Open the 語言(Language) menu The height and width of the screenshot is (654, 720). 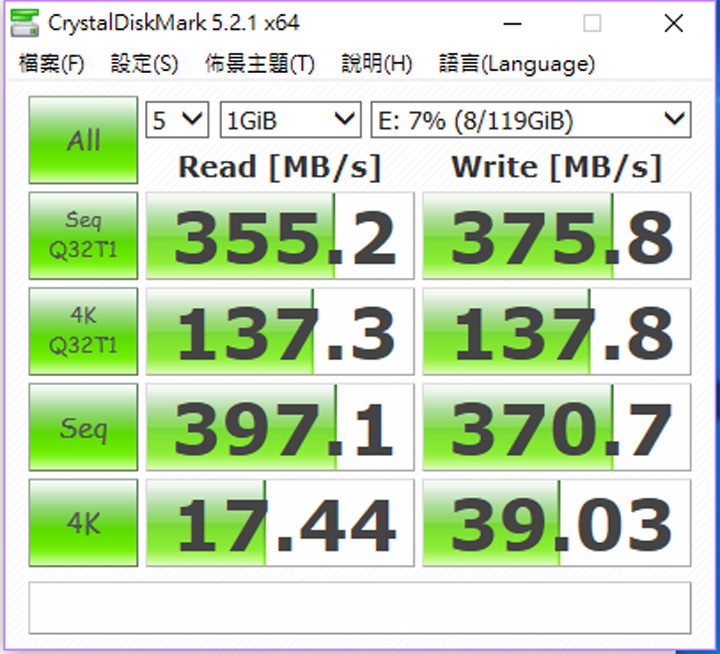516,64
